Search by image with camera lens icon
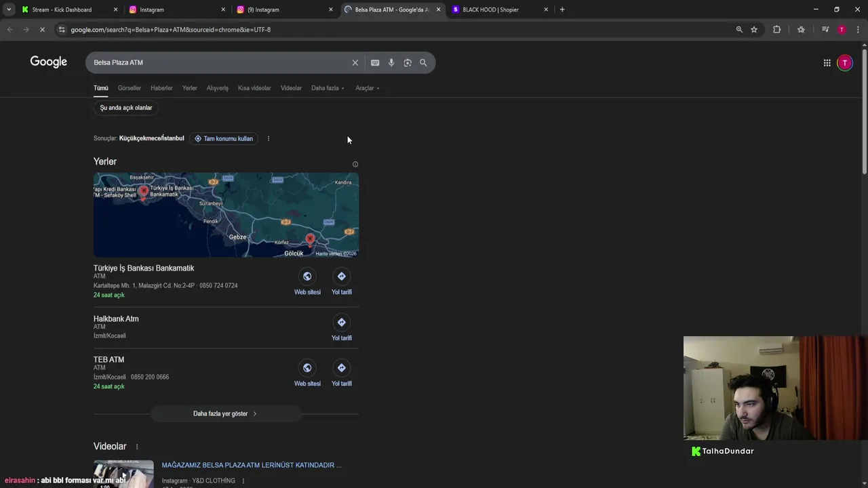 click(x=408, y=62)
